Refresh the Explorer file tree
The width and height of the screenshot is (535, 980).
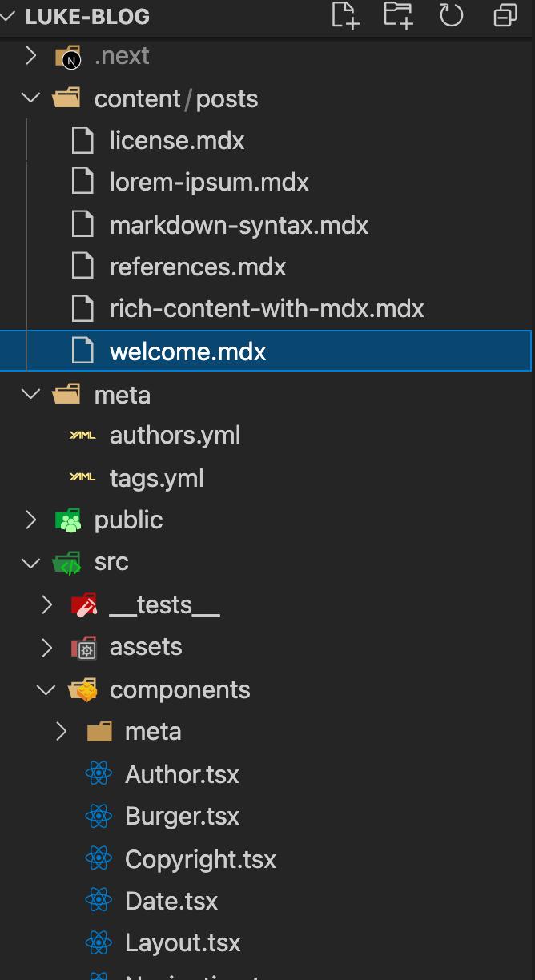tap(452, 15)
